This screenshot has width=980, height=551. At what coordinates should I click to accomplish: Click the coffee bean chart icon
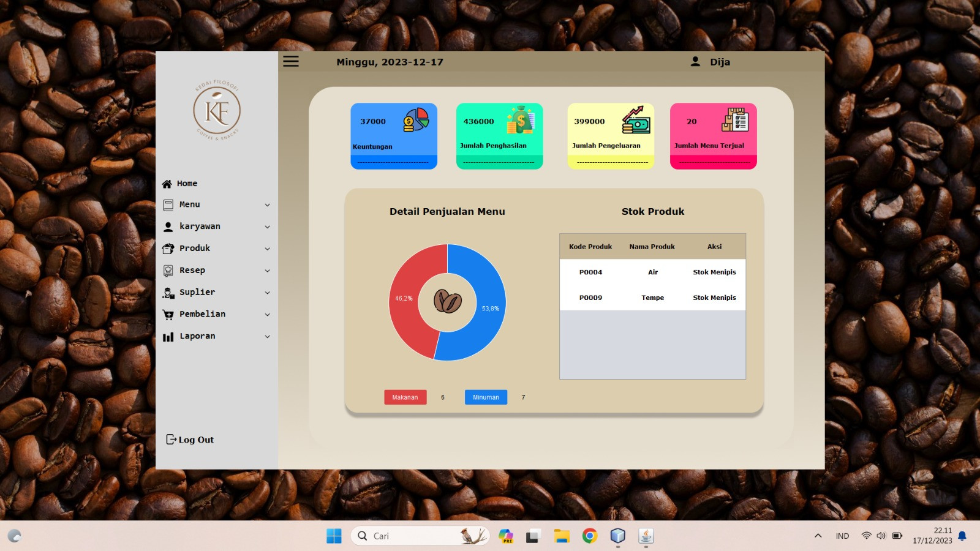click(447, 301)
